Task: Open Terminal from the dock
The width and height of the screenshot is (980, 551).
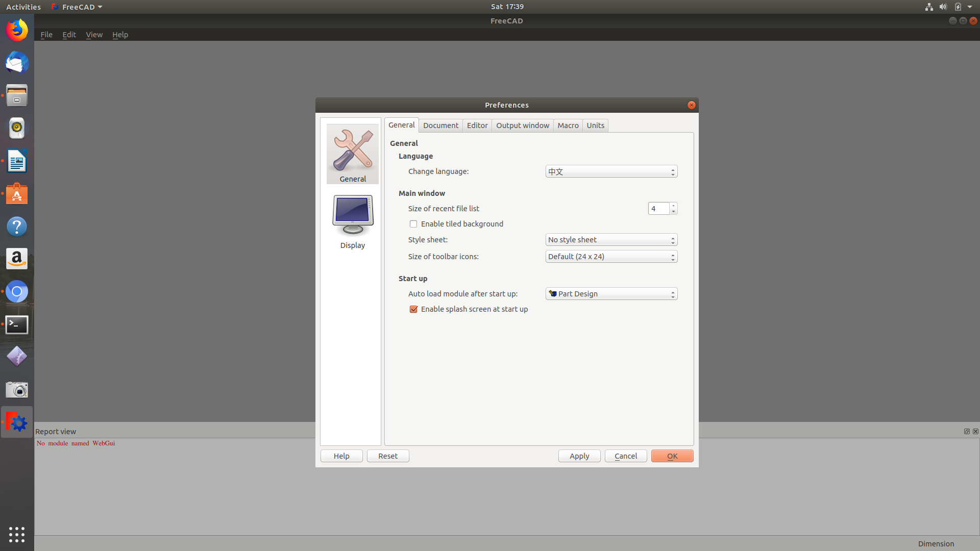Action: coord(17,324)
